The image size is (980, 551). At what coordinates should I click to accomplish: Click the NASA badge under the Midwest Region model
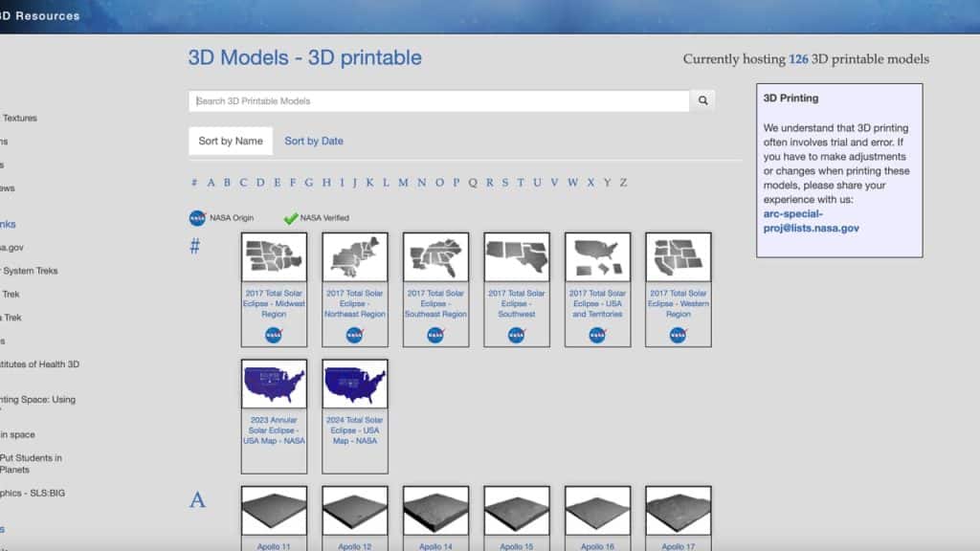(x=274, y=336)
